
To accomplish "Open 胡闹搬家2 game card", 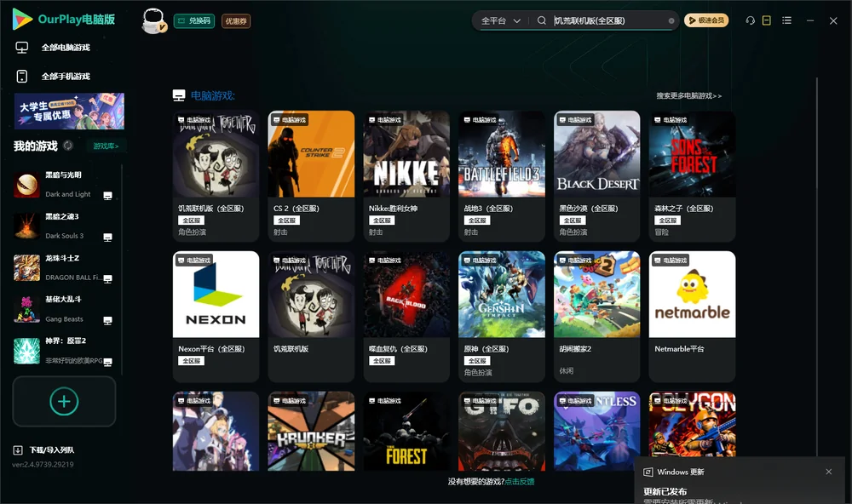I will pyautogui.click(x=597, y=316).
